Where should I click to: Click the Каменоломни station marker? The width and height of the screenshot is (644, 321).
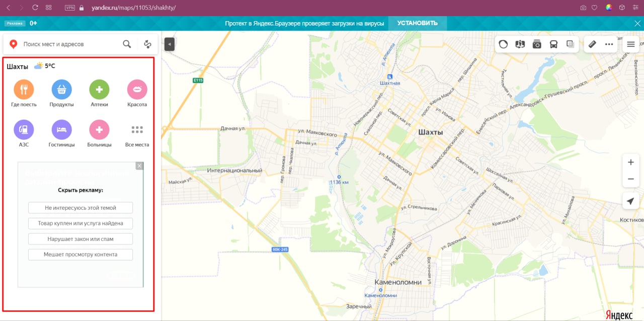click(380, 290)
